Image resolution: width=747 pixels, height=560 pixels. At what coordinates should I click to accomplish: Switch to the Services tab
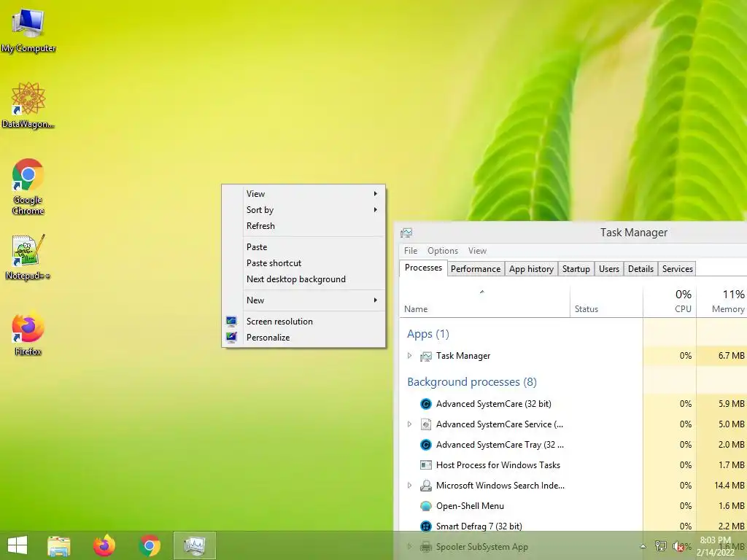pos(677,269)
